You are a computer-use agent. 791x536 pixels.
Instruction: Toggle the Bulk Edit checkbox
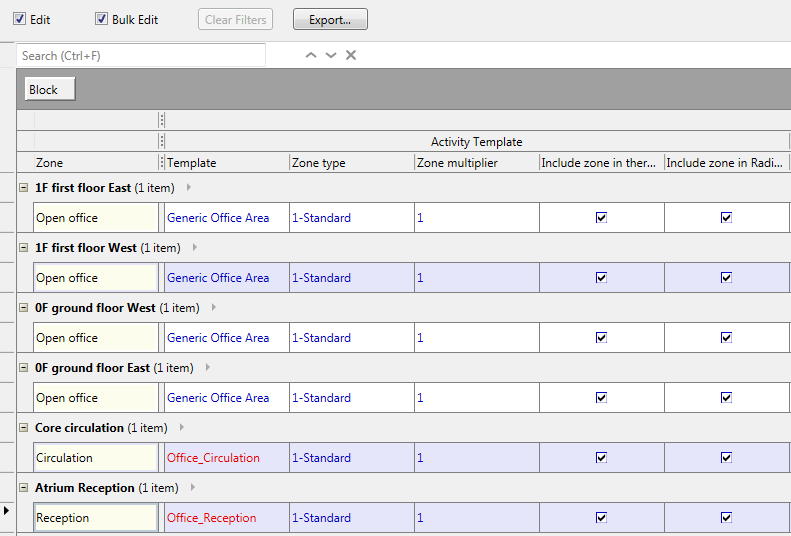coord(101,19)
